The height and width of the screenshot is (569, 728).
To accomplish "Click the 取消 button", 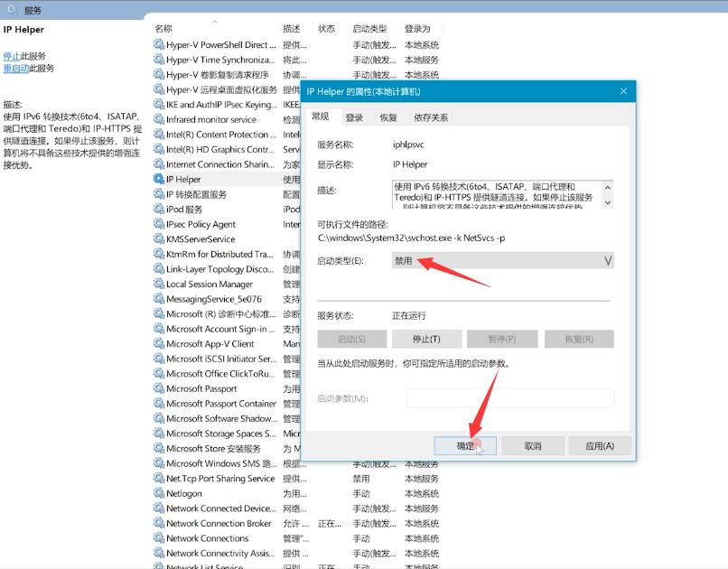I will point(533,446).
